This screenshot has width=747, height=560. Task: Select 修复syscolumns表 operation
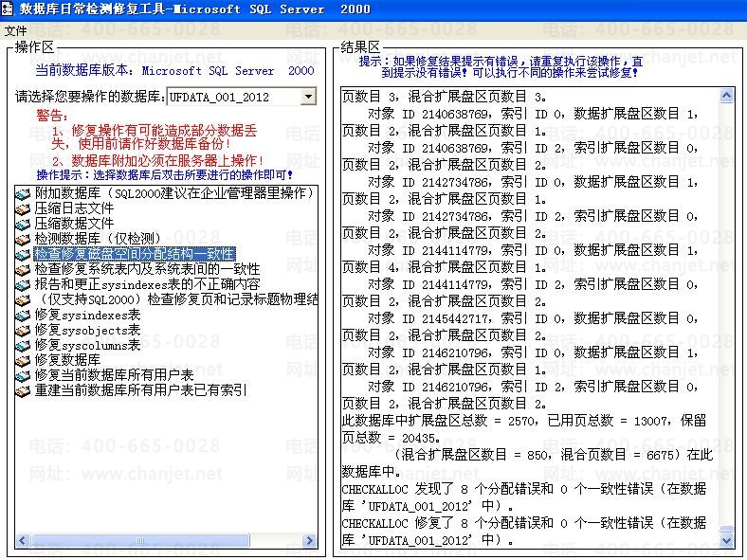[x=87, y=345]
